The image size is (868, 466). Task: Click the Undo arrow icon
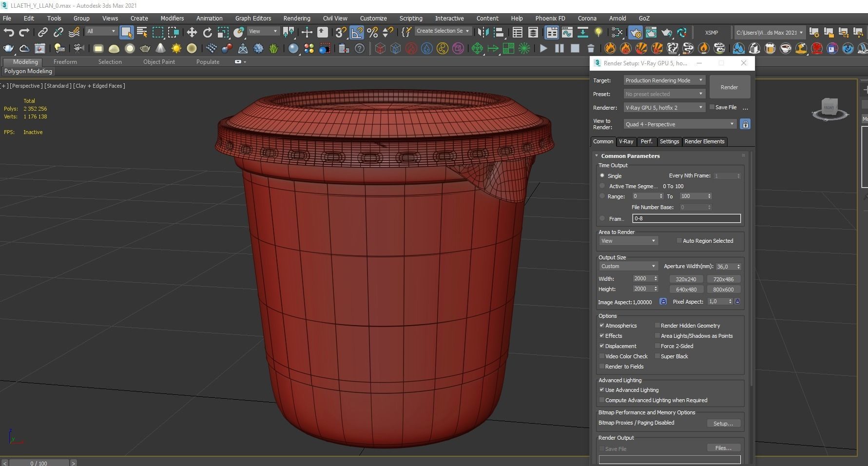(8, 32)
